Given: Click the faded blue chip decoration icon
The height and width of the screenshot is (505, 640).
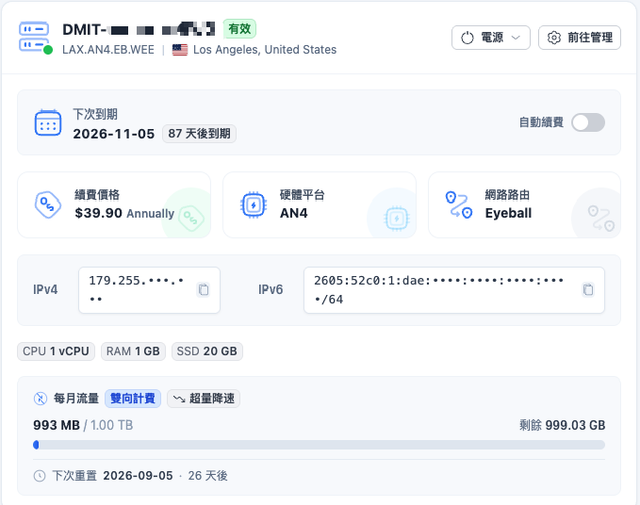Looking at the screenshot, I should 396,218.
